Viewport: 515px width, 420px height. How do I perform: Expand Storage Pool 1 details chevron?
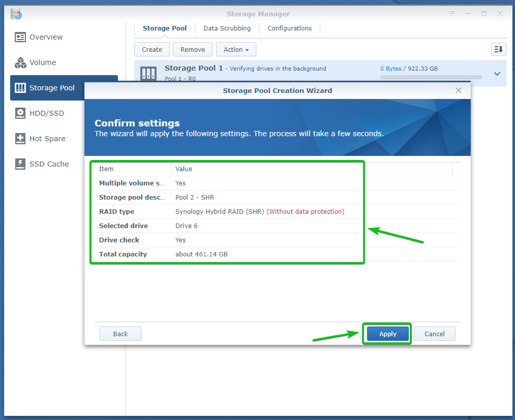(497, 74)
